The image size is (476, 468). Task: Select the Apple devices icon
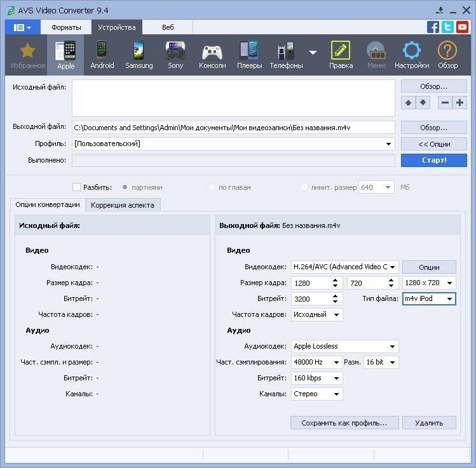tap(65, 51)
